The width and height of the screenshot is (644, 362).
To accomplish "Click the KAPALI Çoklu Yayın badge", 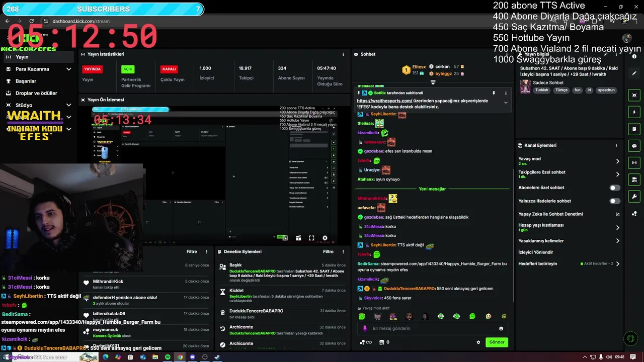I will [169, 69].
